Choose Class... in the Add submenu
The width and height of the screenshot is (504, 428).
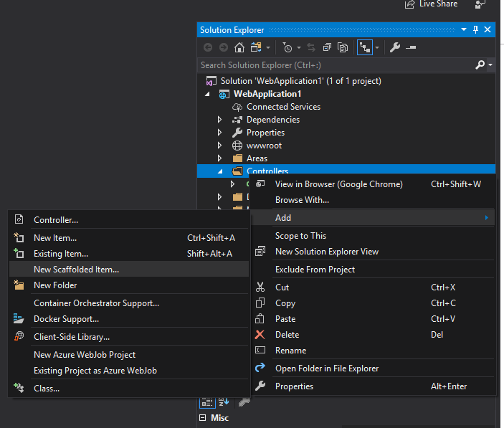(x=129, y=389)
